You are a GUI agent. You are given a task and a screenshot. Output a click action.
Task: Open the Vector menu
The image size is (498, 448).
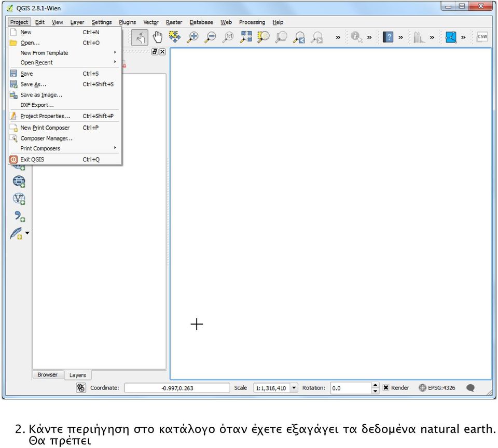pos(151,22)
